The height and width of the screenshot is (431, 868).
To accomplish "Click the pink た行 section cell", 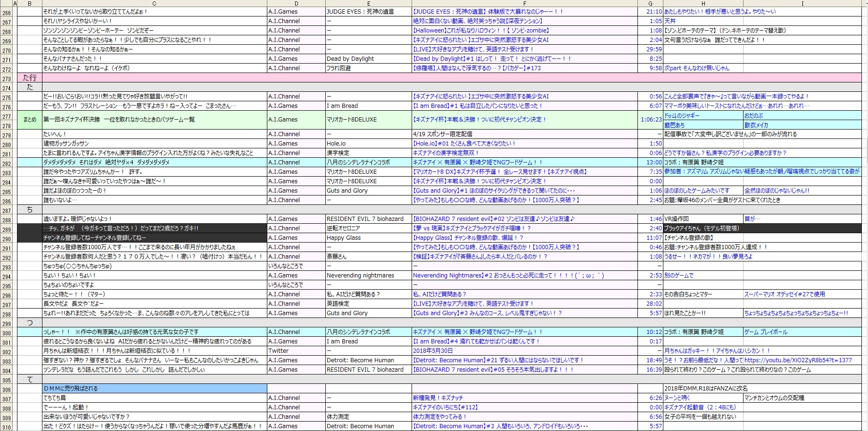I will pos(30,77).
